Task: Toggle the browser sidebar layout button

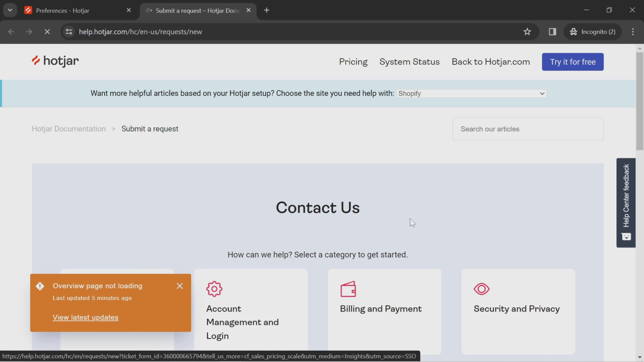Action: coord(552,31)
